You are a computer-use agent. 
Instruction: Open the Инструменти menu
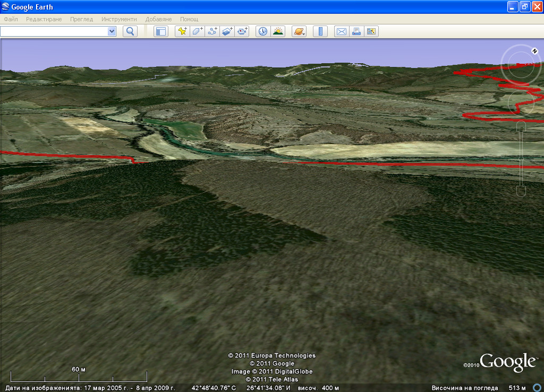(x=119, y=19)
